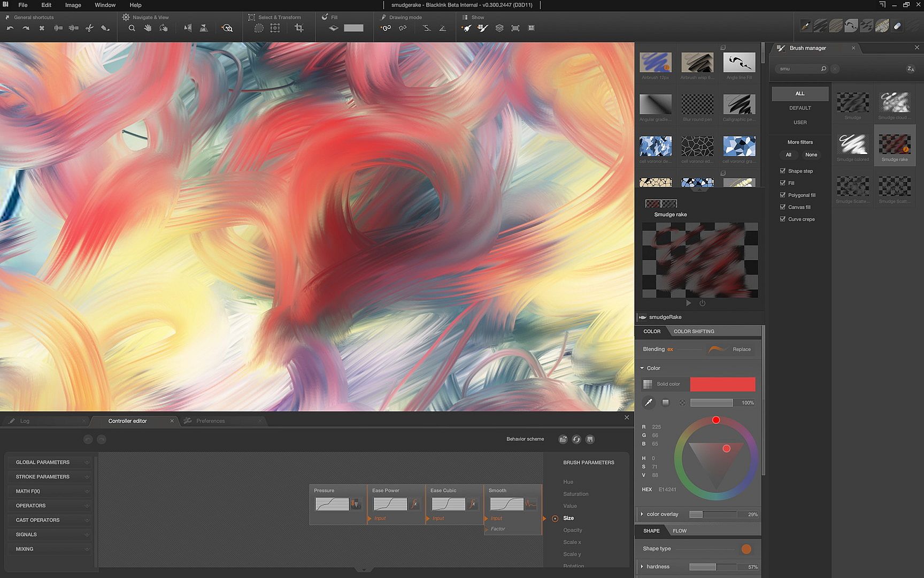Click the undo arrow in General shortcuts

click(10, 28)
